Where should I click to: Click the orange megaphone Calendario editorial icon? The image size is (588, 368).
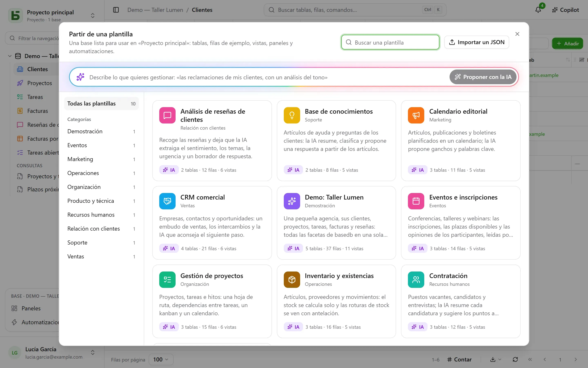coord(416,115)
